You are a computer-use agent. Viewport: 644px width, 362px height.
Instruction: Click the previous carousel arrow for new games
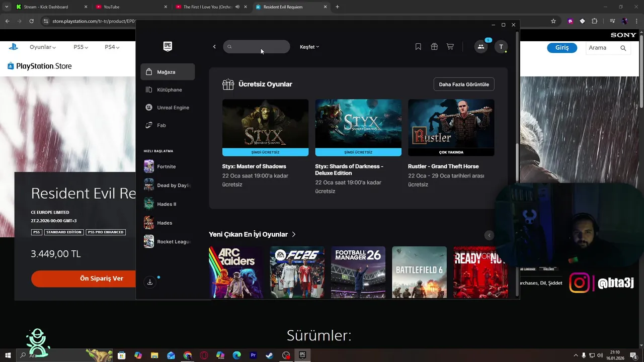tap(489, 235)
